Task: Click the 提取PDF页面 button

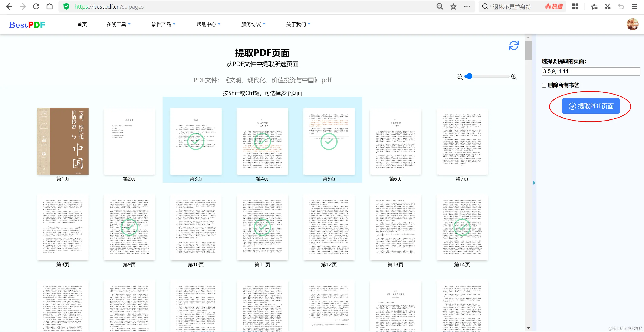Action: tap(591, 106)
